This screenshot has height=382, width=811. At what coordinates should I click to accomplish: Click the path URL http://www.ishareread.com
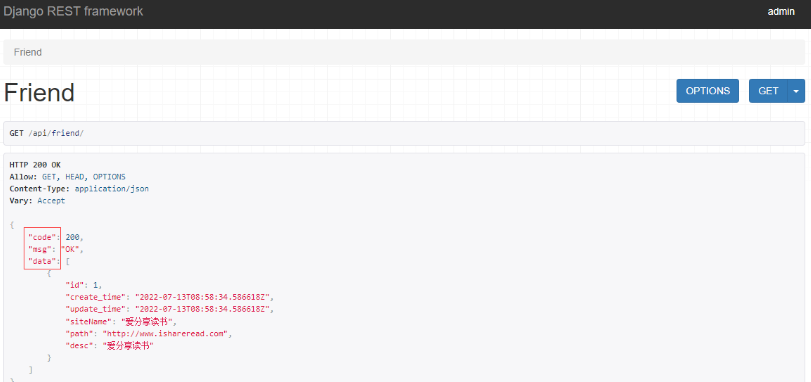click(x=165, y=333)
